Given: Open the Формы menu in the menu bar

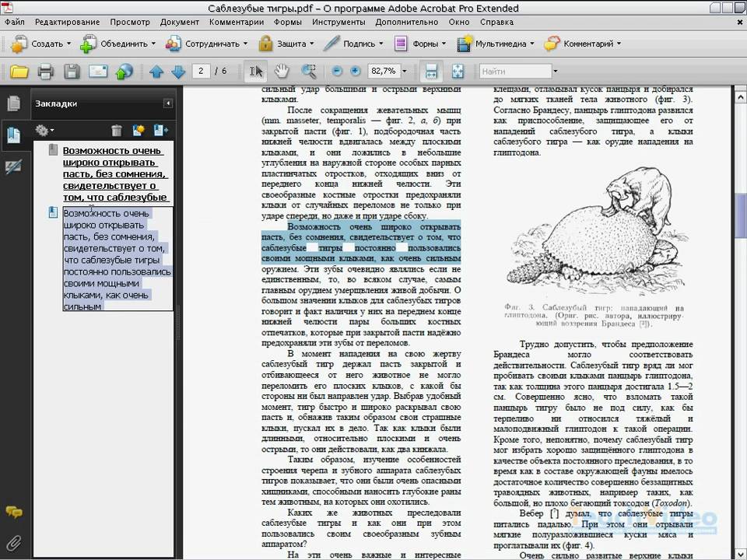Looking at the screenshot, I should [287, 22].
